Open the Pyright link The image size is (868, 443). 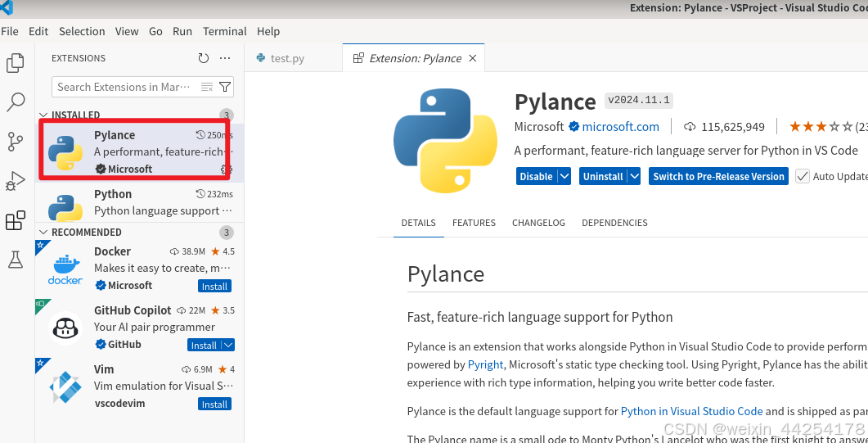coord(485,364)
